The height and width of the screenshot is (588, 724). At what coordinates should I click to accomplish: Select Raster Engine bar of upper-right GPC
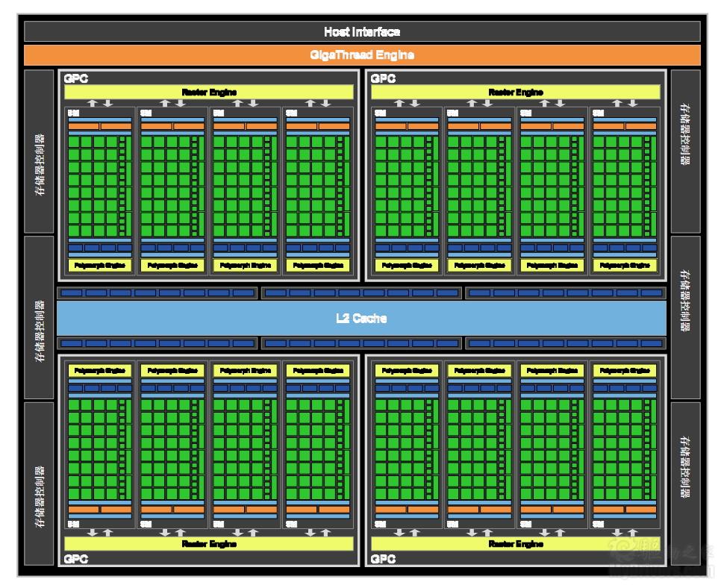tap(516, 92)
